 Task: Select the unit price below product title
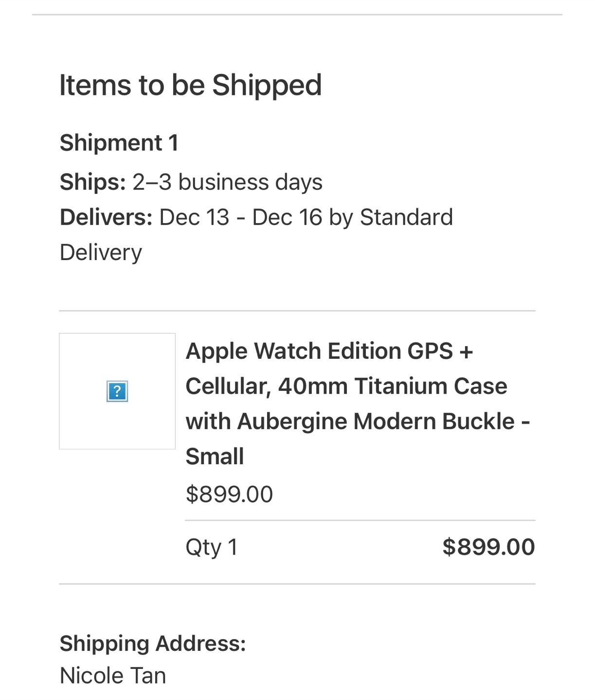(x=229, y=494)
